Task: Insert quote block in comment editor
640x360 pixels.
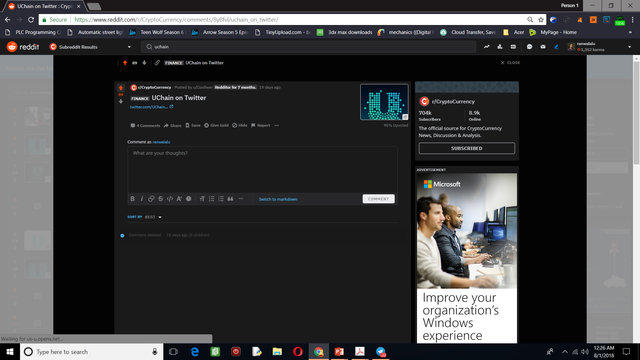Action: pos(230,199)
